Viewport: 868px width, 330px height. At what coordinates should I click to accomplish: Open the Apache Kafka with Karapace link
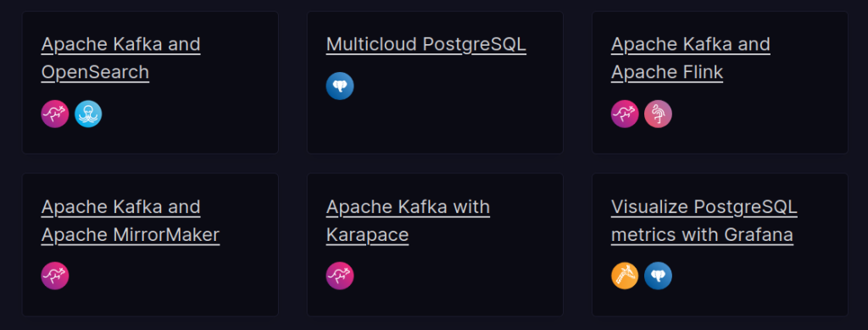tap(408, 221)
